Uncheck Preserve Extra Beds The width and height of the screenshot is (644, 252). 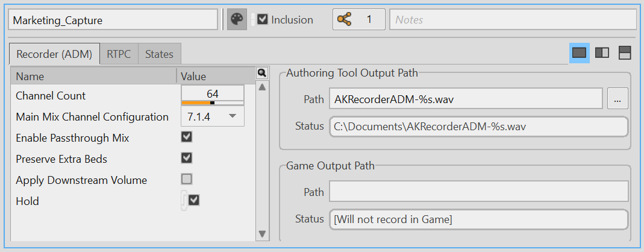(187, 158)
